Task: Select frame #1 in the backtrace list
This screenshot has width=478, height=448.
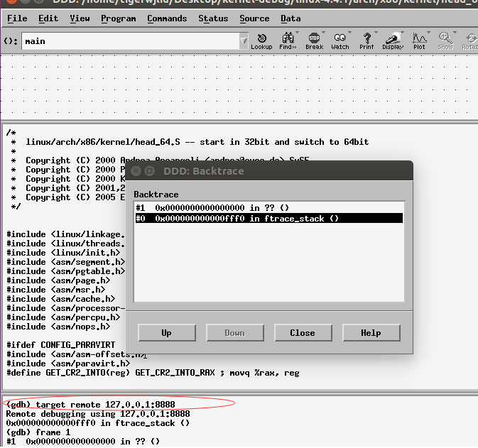Action: coord(269,208)
